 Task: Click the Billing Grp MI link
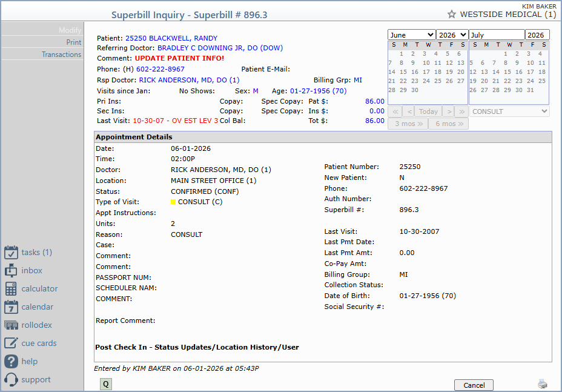pos(358,80)
